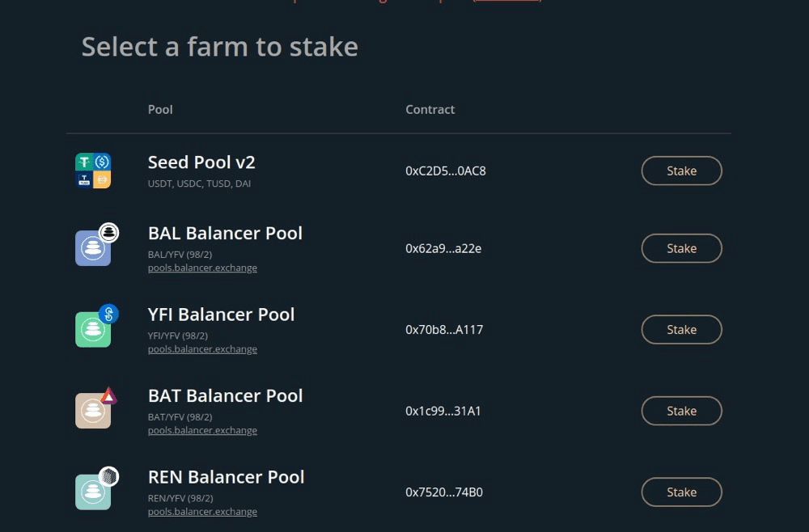Click the BAT Balancer Pool icon
Viewport: 809px width, 532px height.
[x=94, y=410]
